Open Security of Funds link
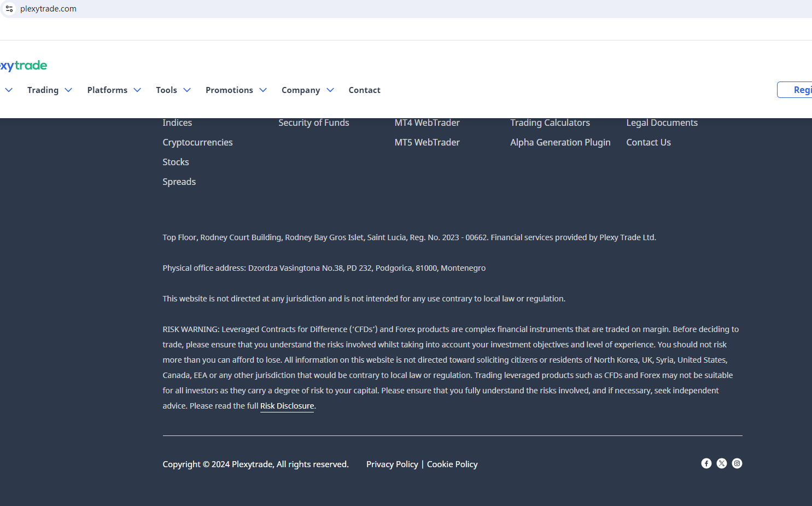 (x=314, y=123)
